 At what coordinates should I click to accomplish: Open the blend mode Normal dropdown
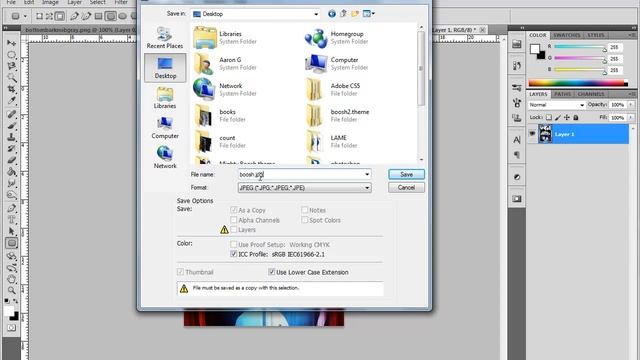coord(556,105)
